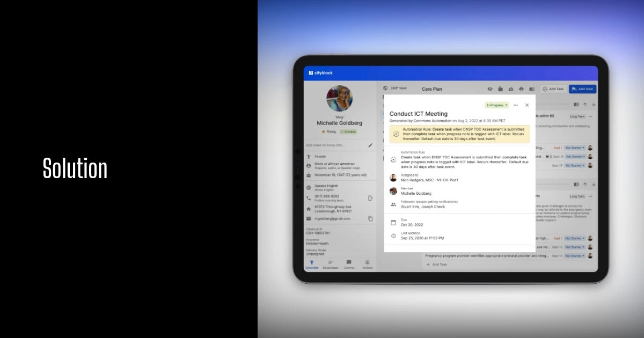
Task: Click the move-down arrow in the first goal header
Action: 594,105
